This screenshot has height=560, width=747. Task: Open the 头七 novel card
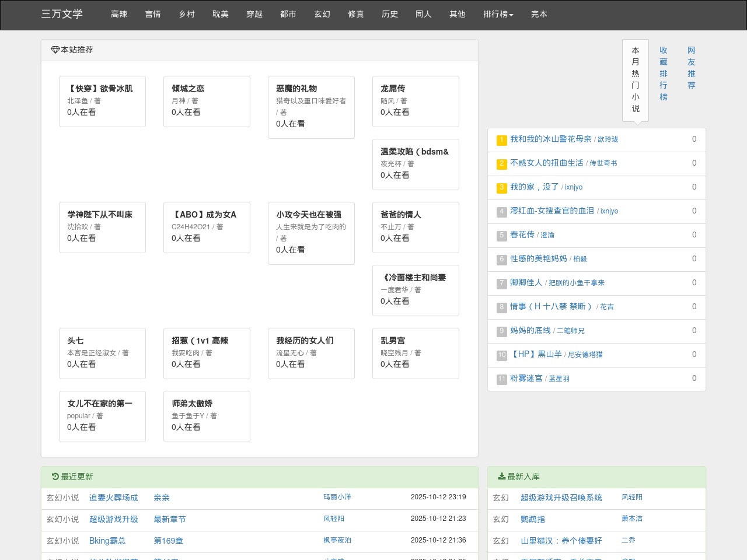point(102,353)
